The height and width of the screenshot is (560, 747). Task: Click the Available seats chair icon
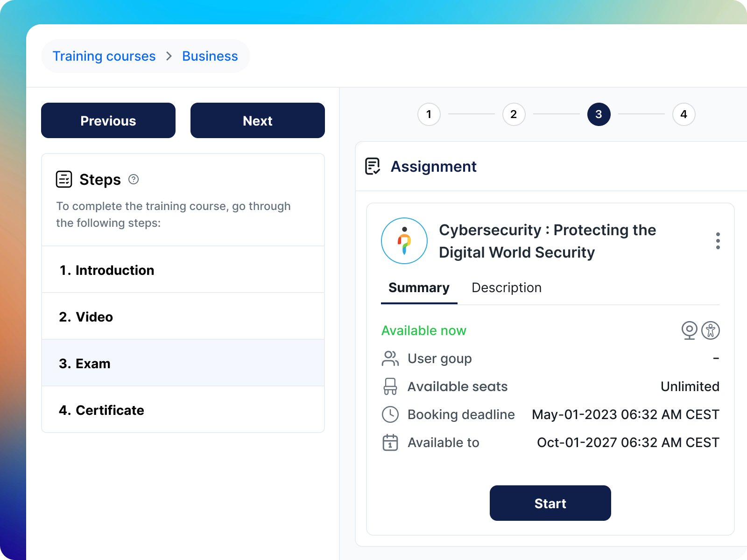coord(390,386)
